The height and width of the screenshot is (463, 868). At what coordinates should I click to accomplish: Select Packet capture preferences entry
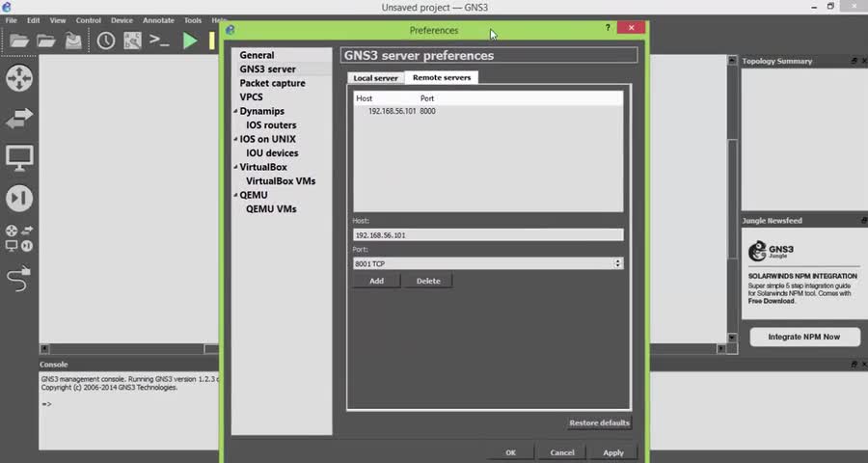272,83
